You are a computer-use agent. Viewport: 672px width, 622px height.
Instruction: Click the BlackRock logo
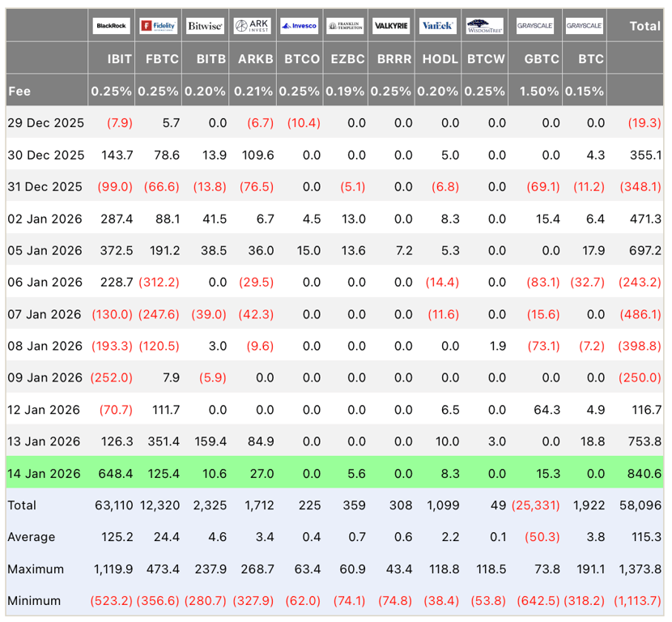tap(112, 26)
